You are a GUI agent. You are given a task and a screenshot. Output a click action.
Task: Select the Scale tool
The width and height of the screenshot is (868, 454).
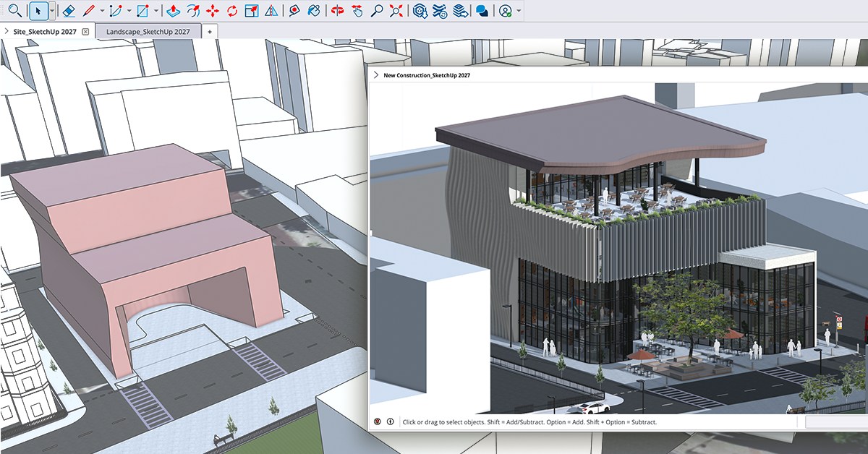pos(252,11)
